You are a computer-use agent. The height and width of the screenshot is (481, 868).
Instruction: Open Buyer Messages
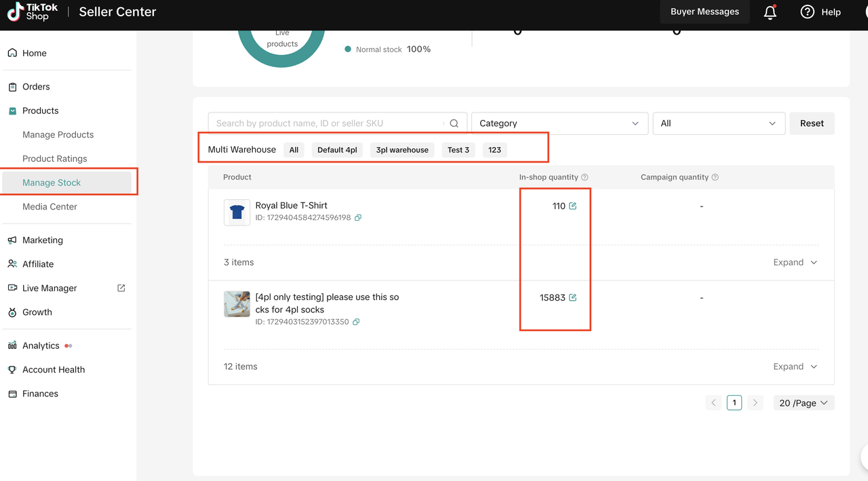coord(705,12)
